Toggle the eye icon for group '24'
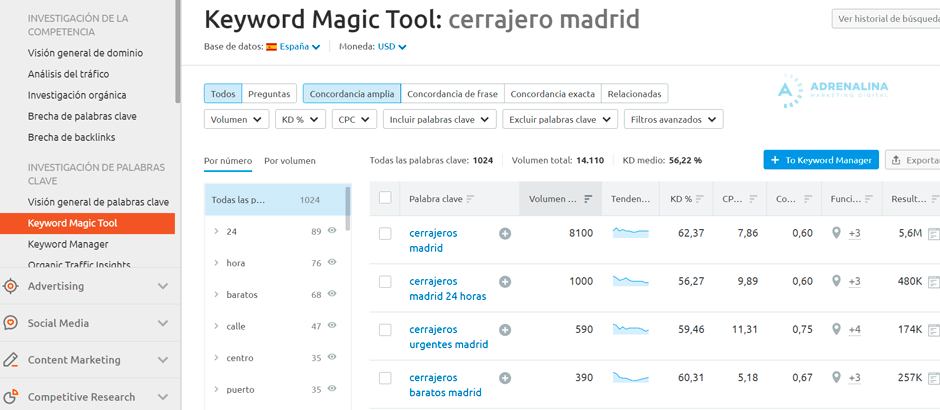Image resolution: width=940 pixels, height=410 pixels. tap(332, 231)
